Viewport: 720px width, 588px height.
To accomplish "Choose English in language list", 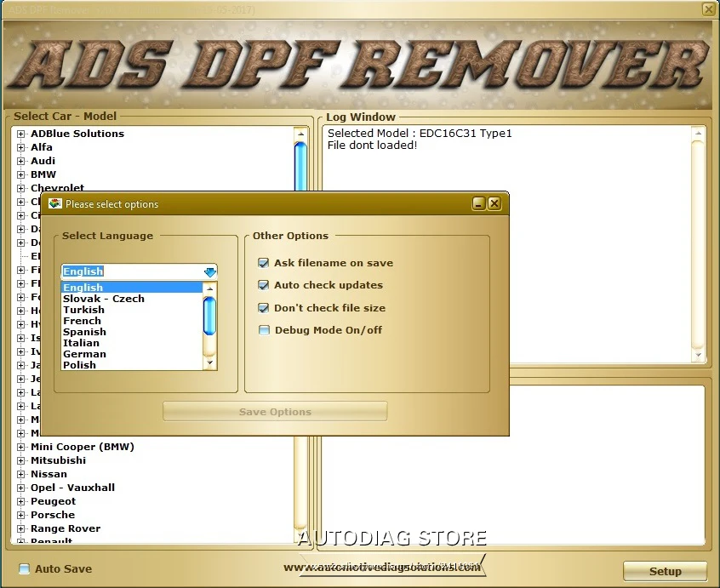I will click(131, 288).
